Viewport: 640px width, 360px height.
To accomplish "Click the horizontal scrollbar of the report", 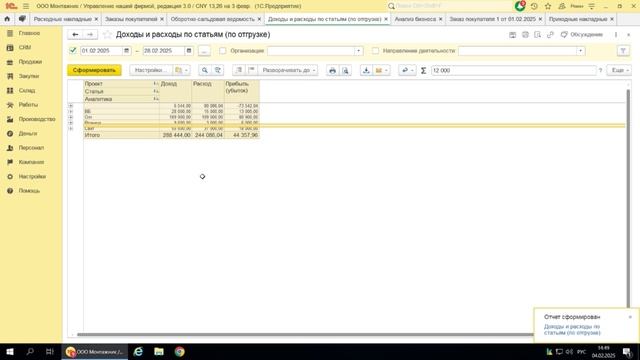I will click(304, 334).
